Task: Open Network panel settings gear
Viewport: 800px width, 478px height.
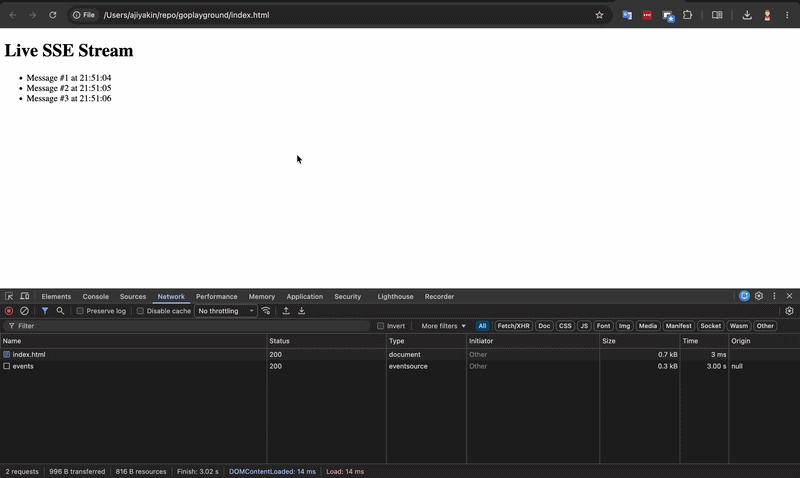Action: [789, 311]
